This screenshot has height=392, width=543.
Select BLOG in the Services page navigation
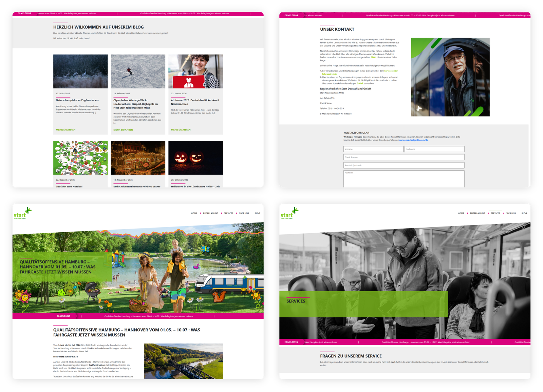coord(524,213)
